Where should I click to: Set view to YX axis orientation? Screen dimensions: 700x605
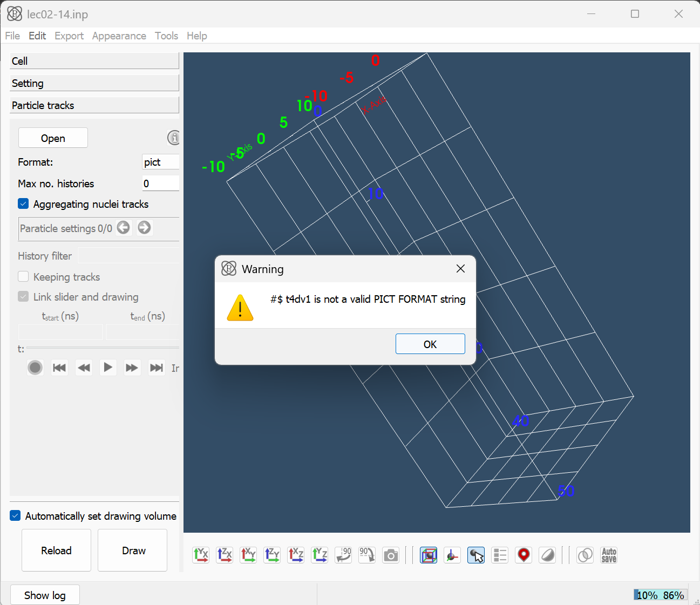[201, 555]
